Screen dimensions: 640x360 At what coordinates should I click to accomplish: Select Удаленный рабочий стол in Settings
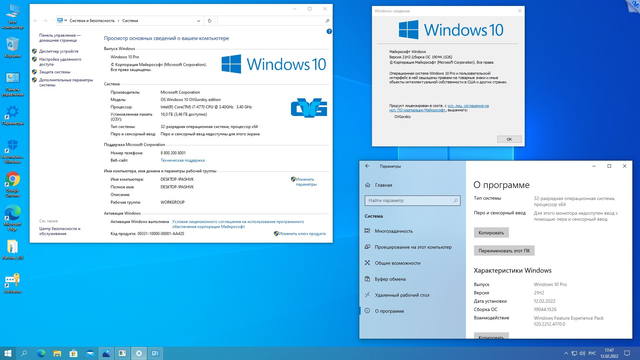[402, 295]
